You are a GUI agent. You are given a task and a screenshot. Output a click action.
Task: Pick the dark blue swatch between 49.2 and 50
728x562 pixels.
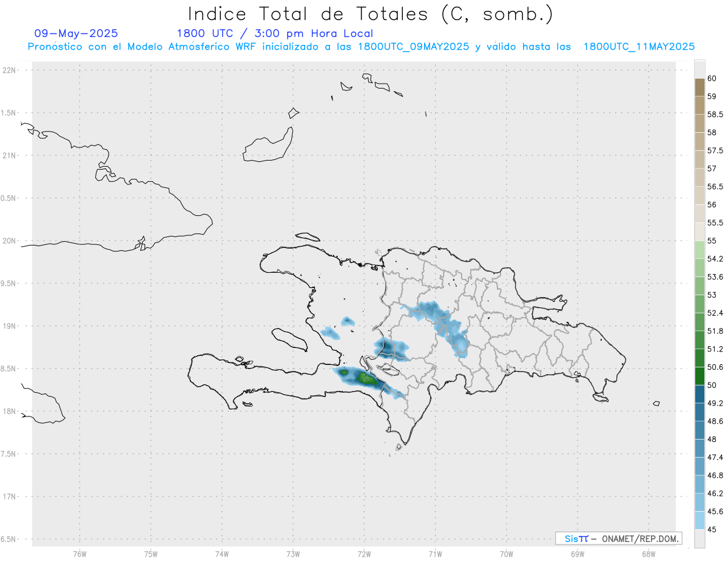699,394
